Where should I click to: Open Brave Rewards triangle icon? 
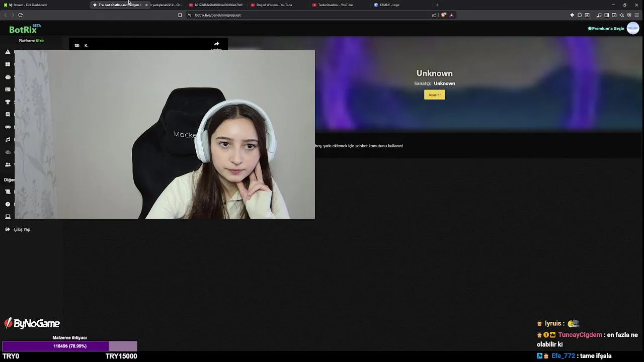point(451,15)
